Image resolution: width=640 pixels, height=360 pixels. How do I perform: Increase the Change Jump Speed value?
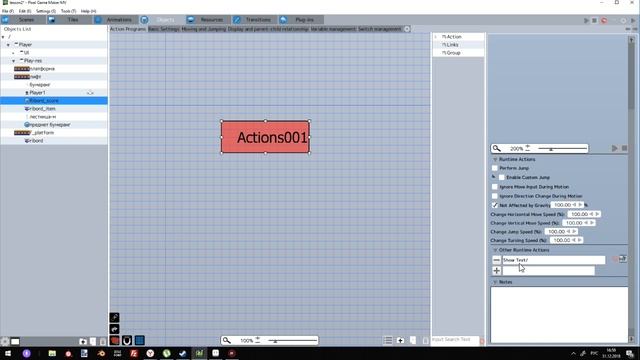point(574,231)
